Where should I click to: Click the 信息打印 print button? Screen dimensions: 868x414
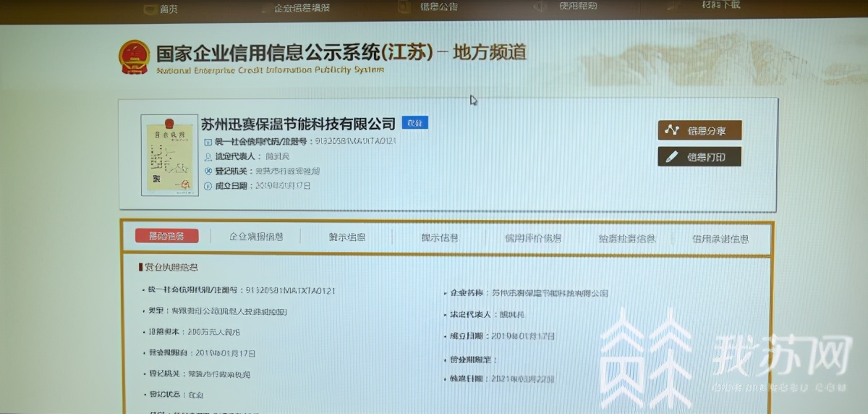pyautogui.click(x=699, y=156)
